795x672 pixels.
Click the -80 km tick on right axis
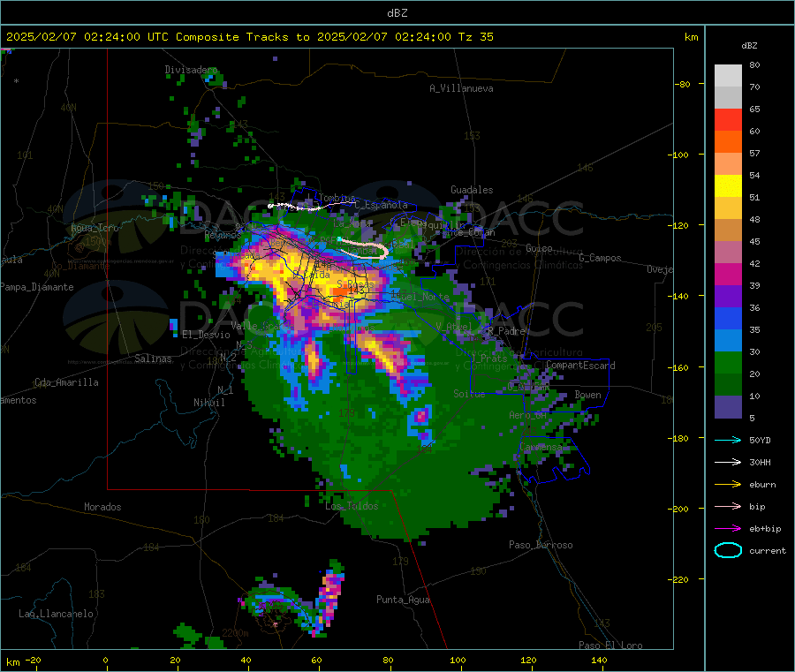point(683,84)
